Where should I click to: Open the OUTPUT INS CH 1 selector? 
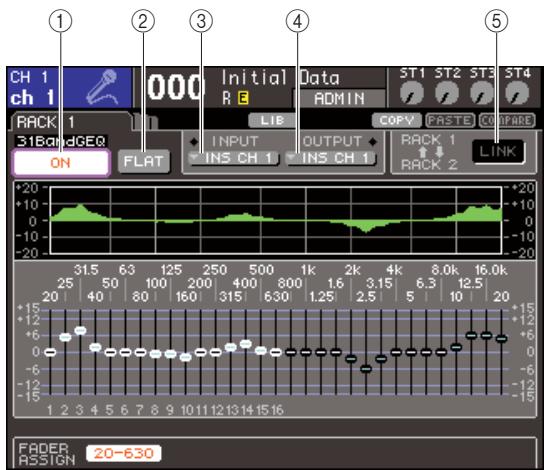[x=330, y=158]
